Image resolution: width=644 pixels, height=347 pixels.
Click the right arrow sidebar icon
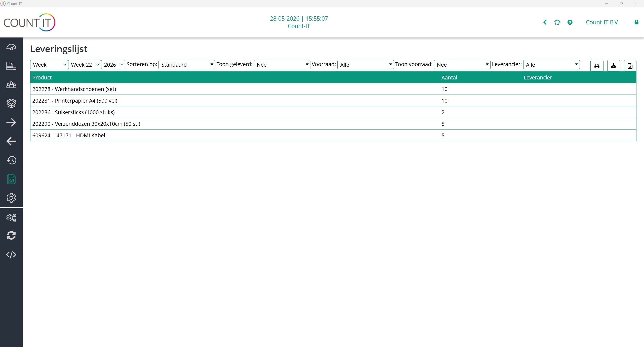(11, 122)
